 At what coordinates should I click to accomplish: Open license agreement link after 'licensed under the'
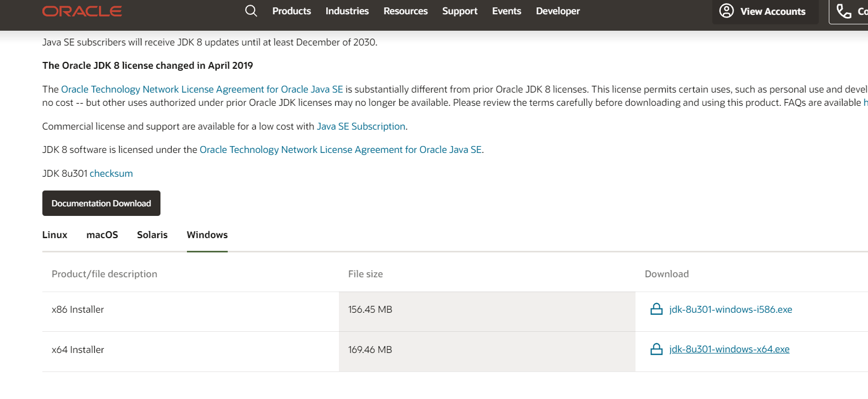coord(341,150)
